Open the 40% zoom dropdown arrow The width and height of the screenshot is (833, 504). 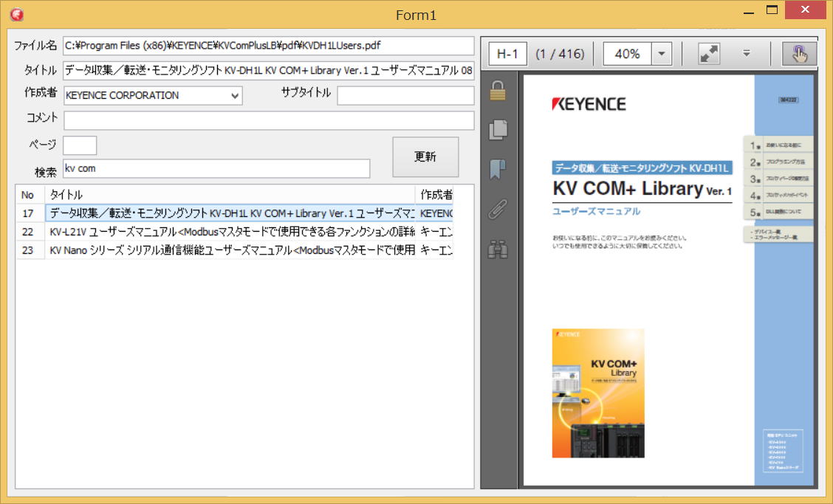click(662, 54)
